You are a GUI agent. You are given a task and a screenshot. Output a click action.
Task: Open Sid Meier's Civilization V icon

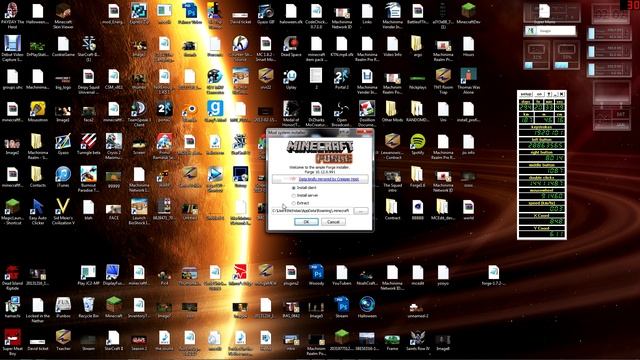63,211
